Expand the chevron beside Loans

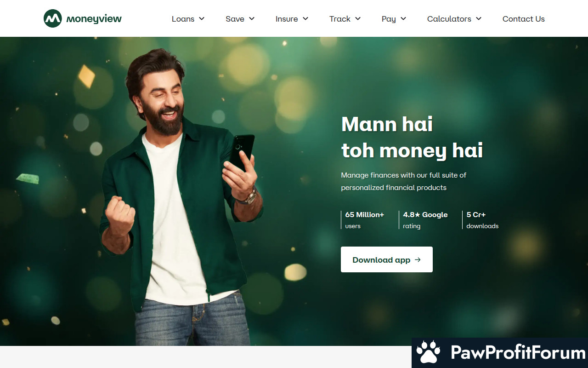(201, 19)
